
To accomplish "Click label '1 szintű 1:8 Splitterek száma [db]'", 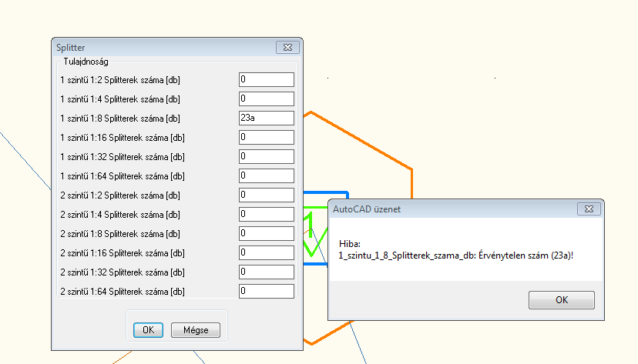I will [120, 119].
